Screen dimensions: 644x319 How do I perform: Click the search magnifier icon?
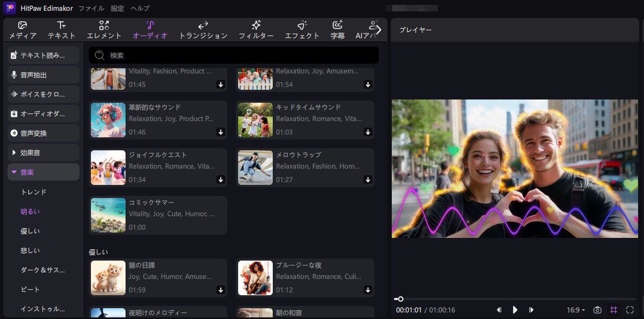pyautogui.click(x=100, y=56)
